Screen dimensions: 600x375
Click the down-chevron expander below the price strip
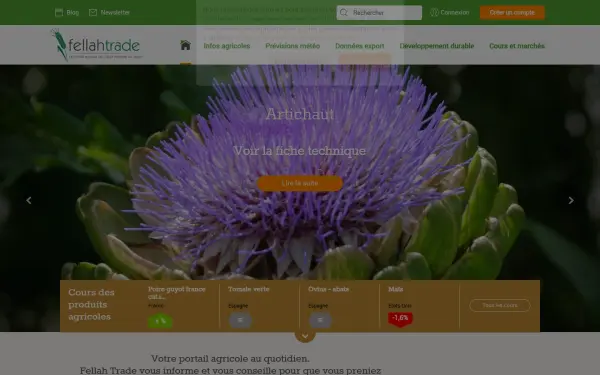point(305,336)
